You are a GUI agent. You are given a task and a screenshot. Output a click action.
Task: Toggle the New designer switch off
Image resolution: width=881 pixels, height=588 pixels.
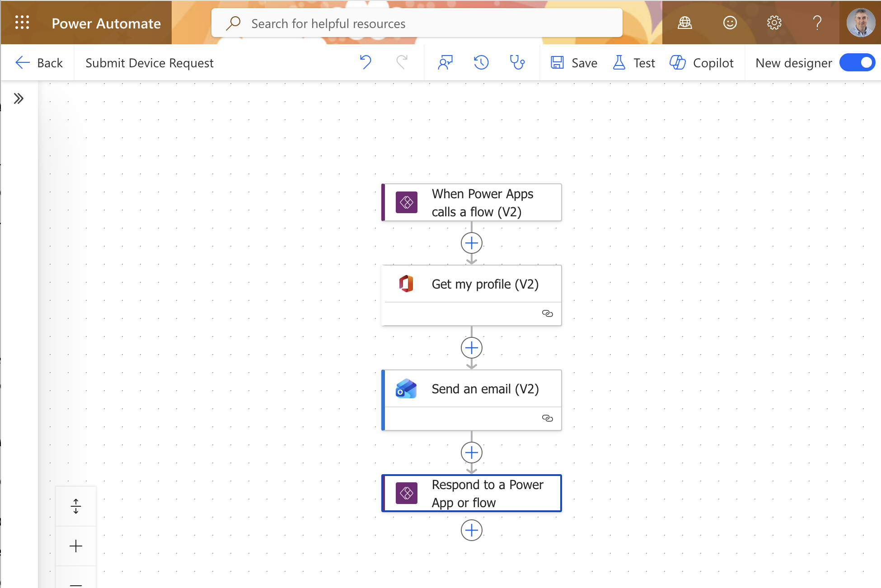point(857,63)
